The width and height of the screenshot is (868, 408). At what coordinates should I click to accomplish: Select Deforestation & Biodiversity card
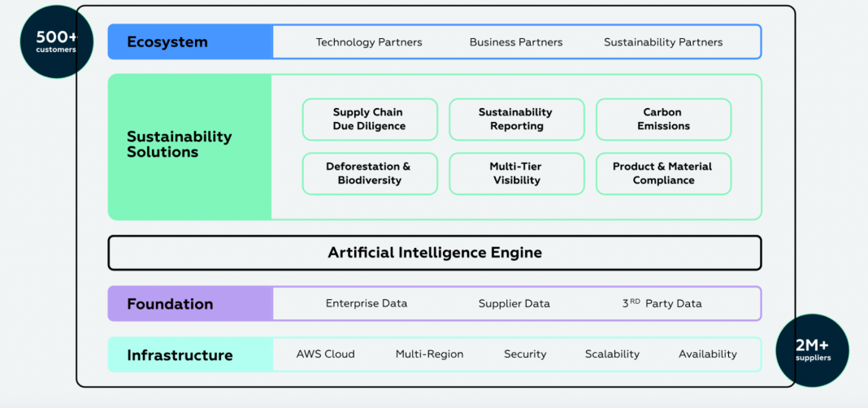[369, 173]
